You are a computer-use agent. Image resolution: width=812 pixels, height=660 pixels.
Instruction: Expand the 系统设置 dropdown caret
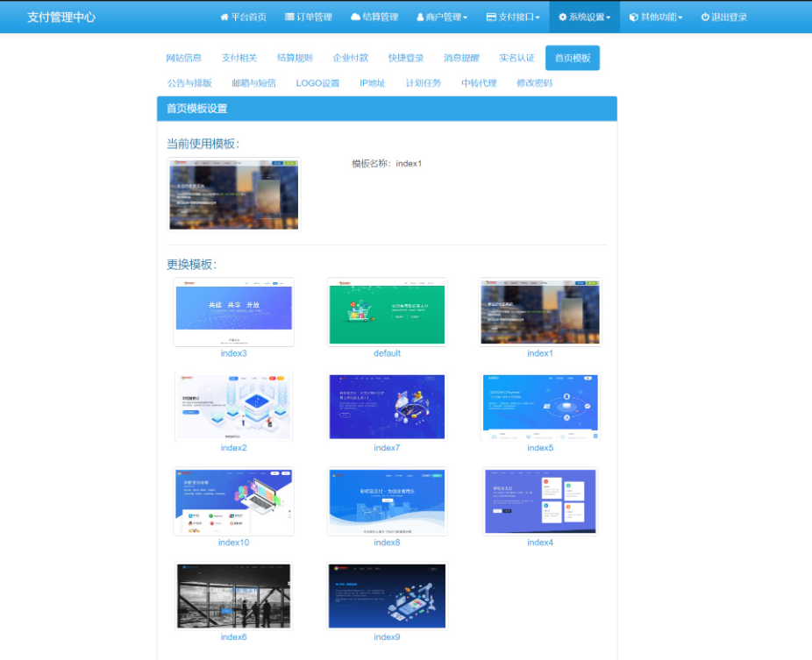(608, 18)
